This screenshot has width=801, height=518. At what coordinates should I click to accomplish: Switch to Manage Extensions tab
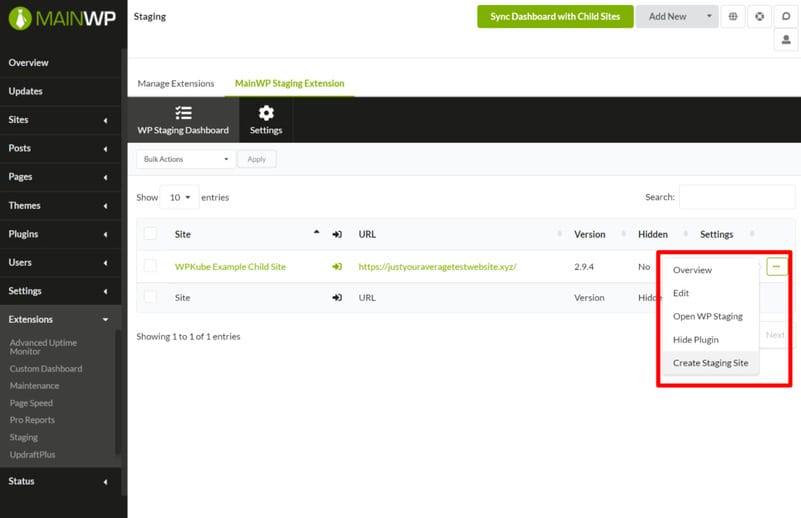[x=176, y=83]
